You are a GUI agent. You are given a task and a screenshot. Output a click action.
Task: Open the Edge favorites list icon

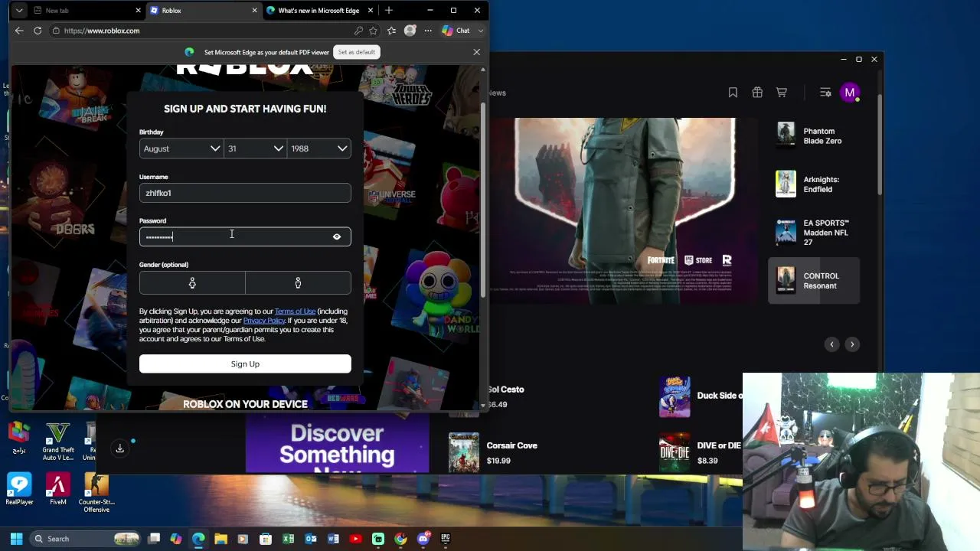click(x=391, y=31)
